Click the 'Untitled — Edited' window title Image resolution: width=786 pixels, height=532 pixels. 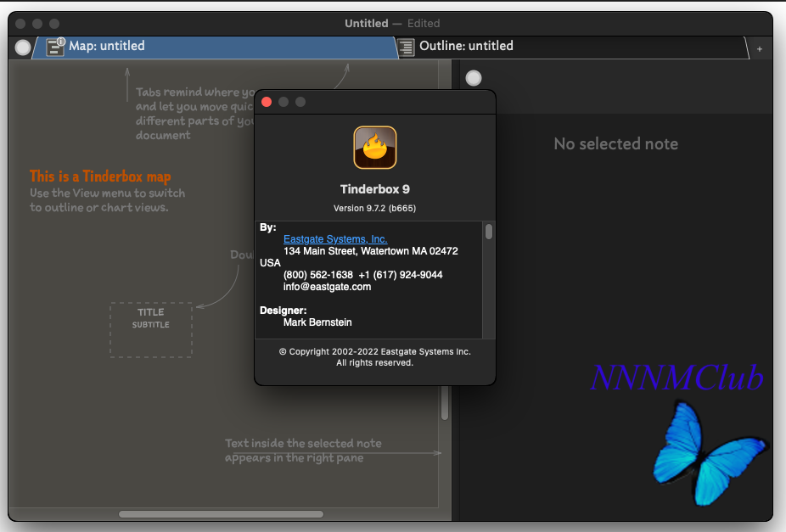click(x=392, y=24)
